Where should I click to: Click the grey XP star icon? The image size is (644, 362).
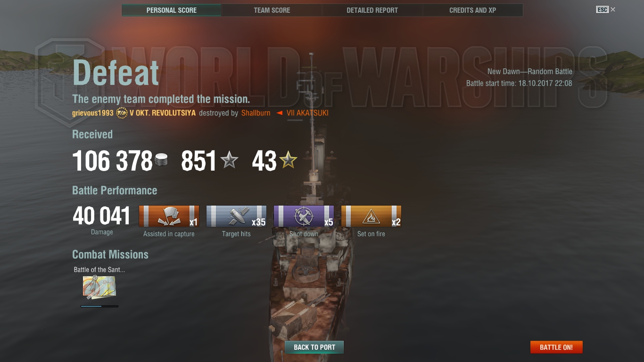(230, 160)
